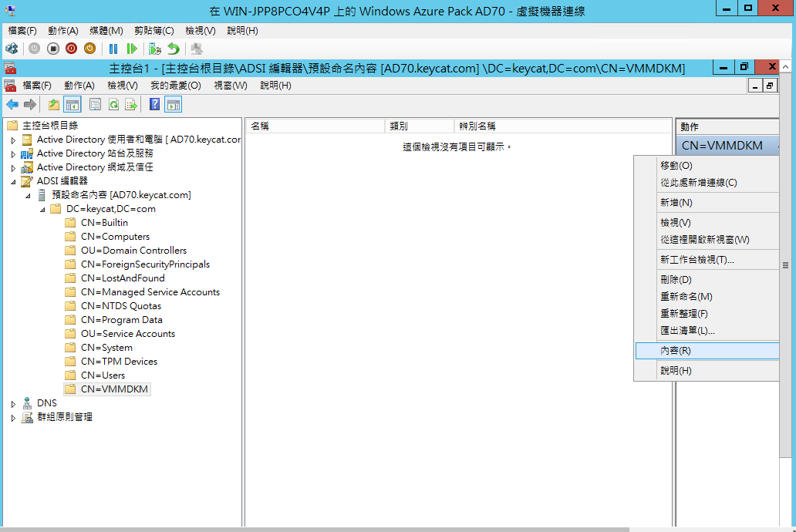Choose 刪除(D) from the context menu
This screenshot has height=532, width=796.
[x=707, y=279]
